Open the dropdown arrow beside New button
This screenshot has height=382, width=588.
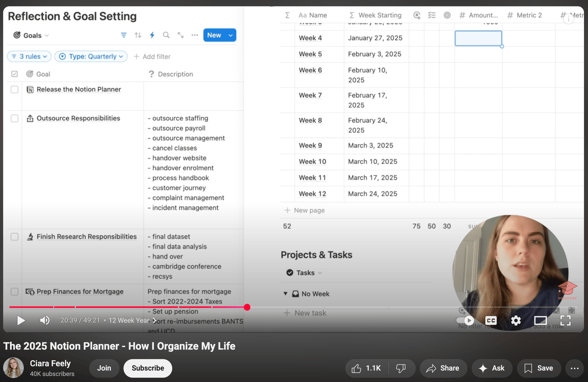click(x=231, y=35)
